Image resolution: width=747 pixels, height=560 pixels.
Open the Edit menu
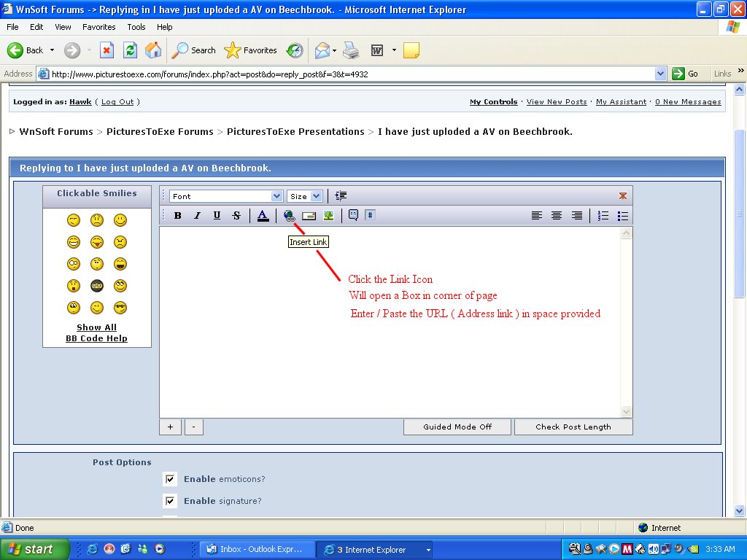tap(36, 27)
